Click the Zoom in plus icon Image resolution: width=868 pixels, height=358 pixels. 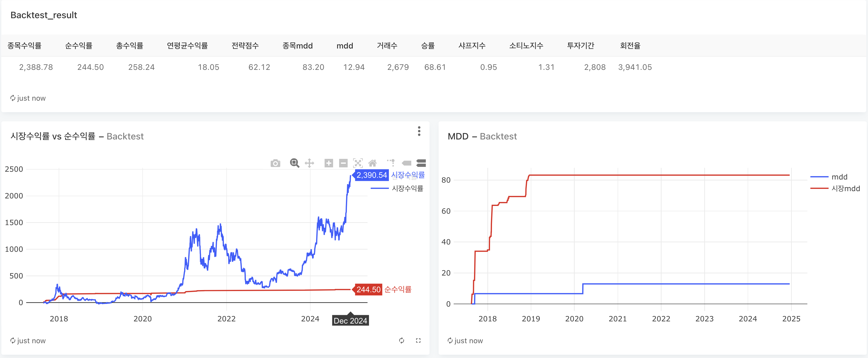coord(328,163)
